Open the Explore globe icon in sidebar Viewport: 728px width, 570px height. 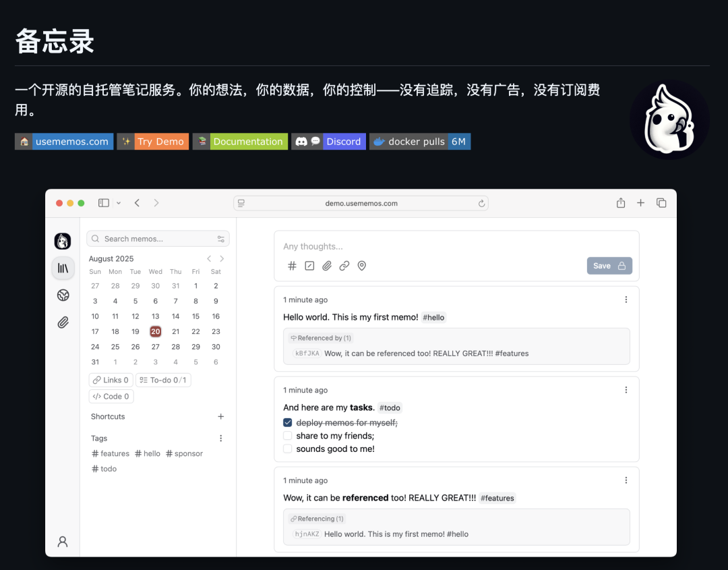(x=63, y=295)
